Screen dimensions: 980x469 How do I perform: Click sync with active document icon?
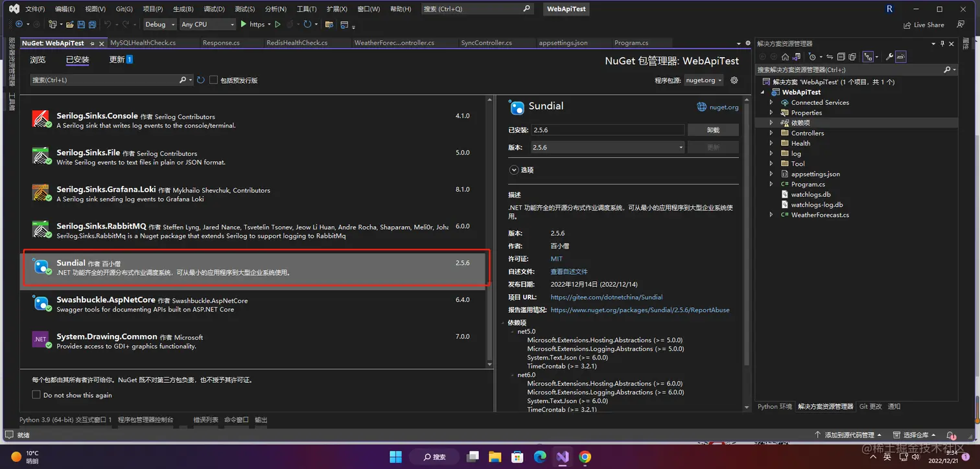pyautogui.click(x=830, y=57)
